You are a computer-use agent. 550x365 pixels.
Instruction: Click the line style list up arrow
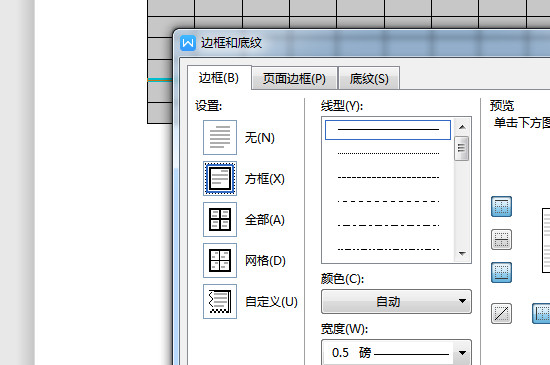tap(462, 127)
